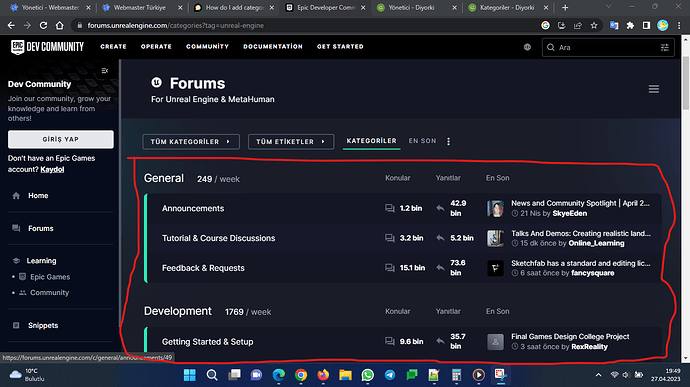Viewport: 690px width, 387px height.
Task: Expand Tüm Kategoriler dropdown
Action: pyautogui.click(x=191, y=142)
